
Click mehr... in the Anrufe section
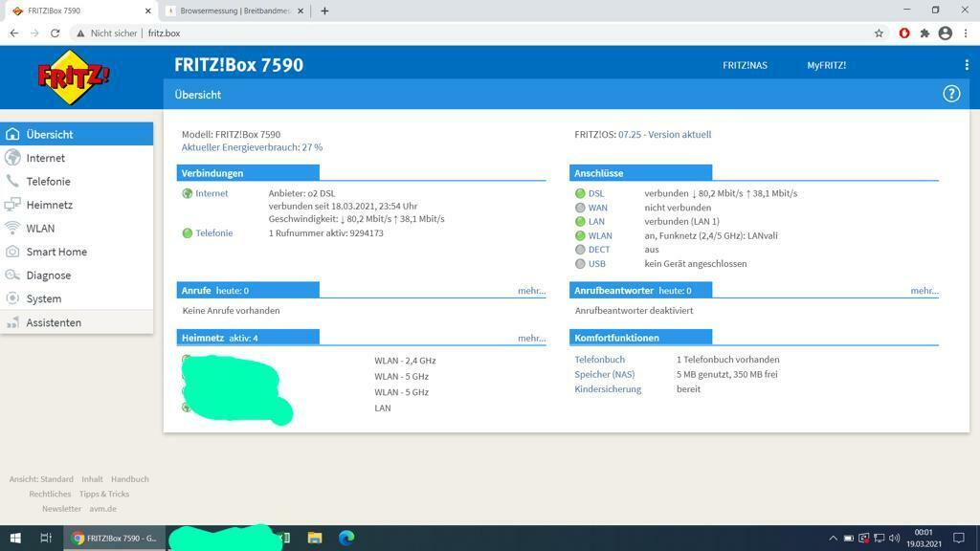(x=531, y=291)
